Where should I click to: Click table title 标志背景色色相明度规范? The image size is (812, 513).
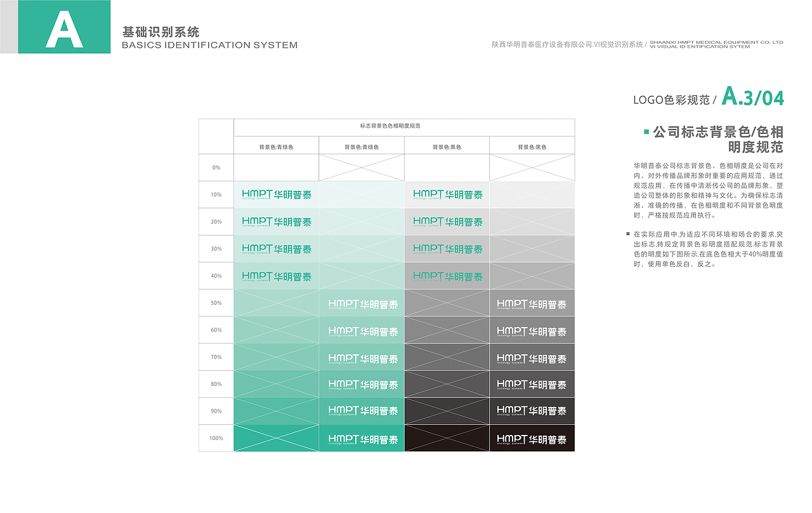[390, 126]
